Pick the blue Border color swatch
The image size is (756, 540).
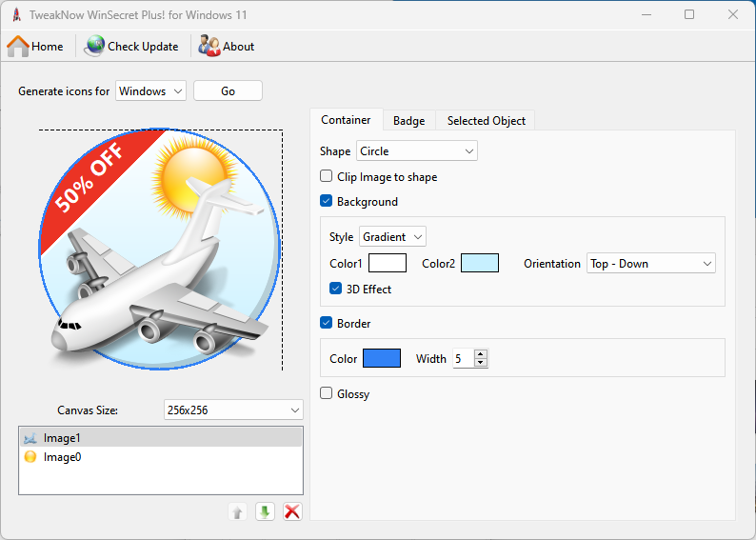click(382, 359)
